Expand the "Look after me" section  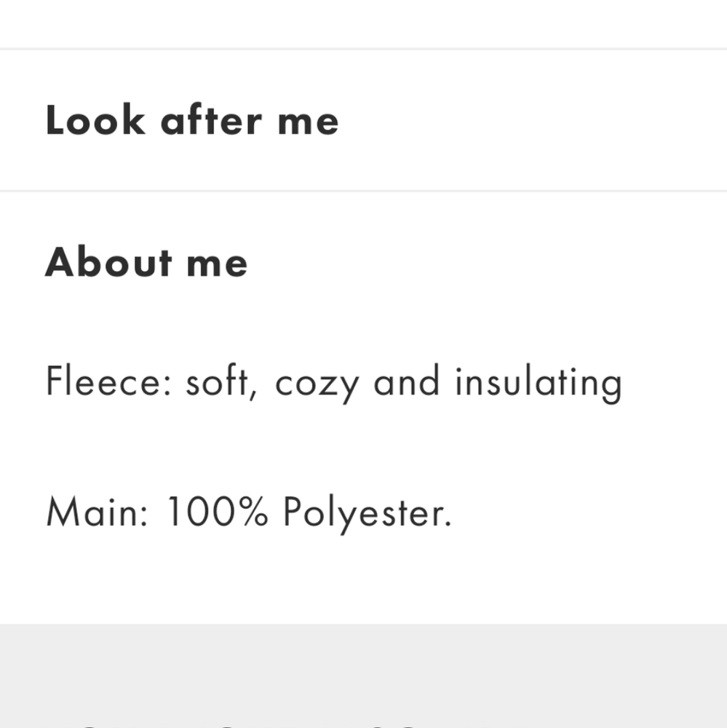pyautogui.click(x=192, y=120)
